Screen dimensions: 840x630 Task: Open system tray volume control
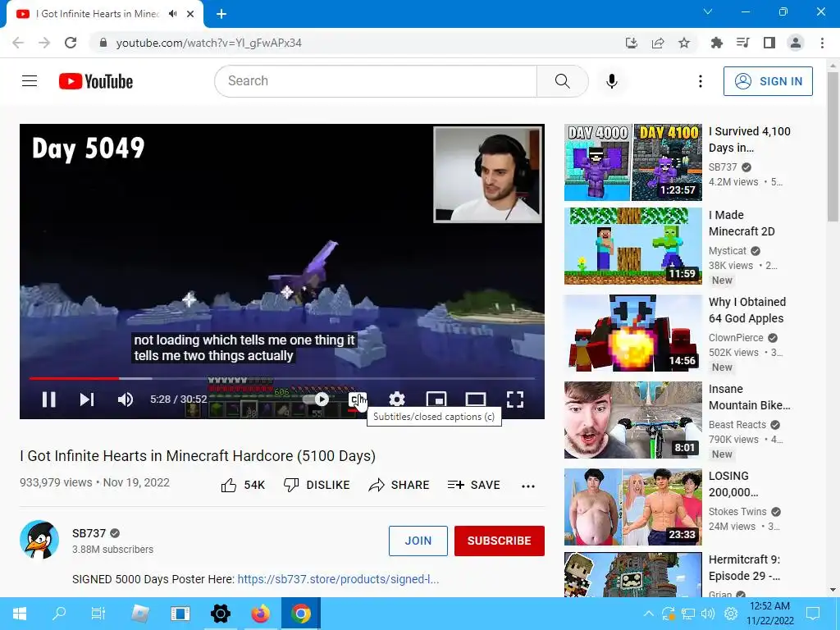tap(708, 614)
